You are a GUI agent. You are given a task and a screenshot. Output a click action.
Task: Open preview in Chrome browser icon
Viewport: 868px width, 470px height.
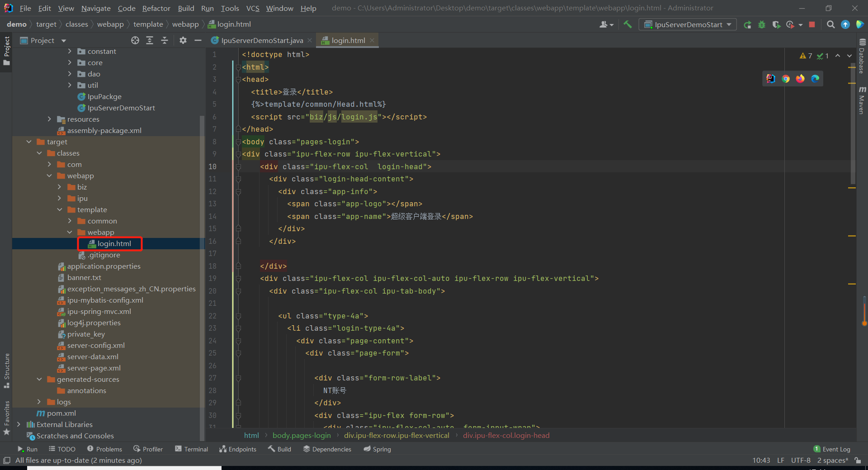786,79
